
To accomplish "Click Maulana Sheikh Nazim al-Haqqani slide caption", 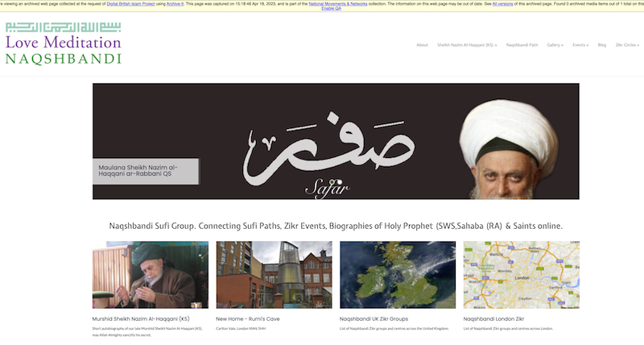I will pos(146,171).
